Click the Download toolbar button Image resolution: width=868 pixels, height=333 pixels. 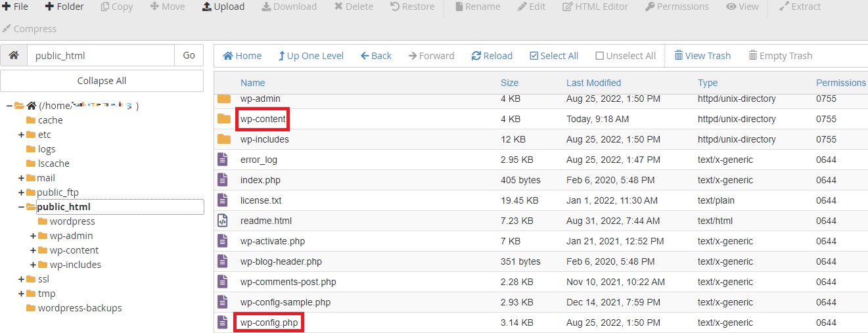(289, 7)
